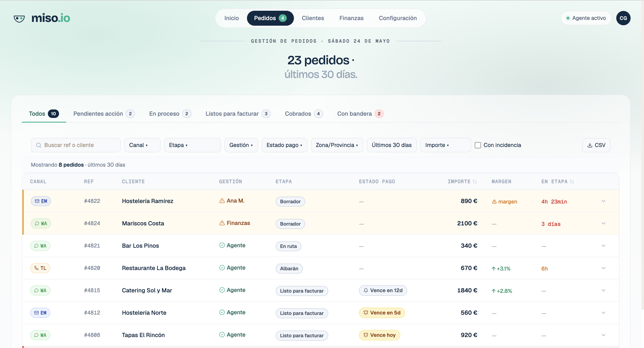644x348 pixels.
Task: Open the Clientes nav item
Action: (313, 18)
